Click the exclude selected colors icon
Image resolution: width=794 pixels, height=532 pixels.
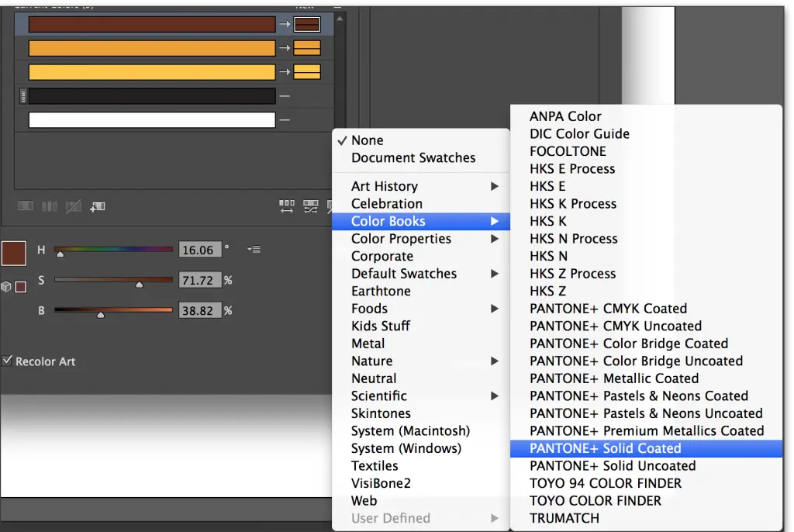pyautogui.click(x=74, y=206)
